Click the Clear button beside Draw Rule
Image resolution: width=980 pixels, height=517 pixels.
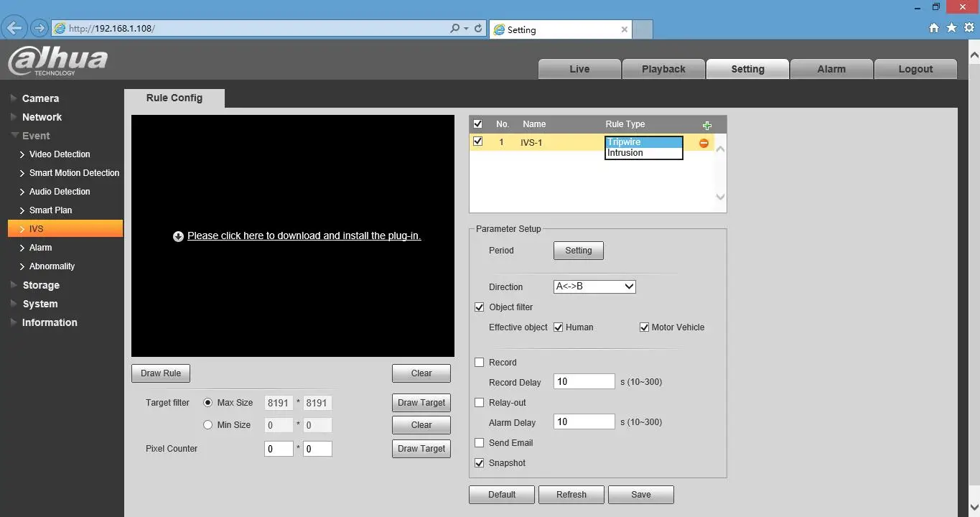[x=421, y=373]
